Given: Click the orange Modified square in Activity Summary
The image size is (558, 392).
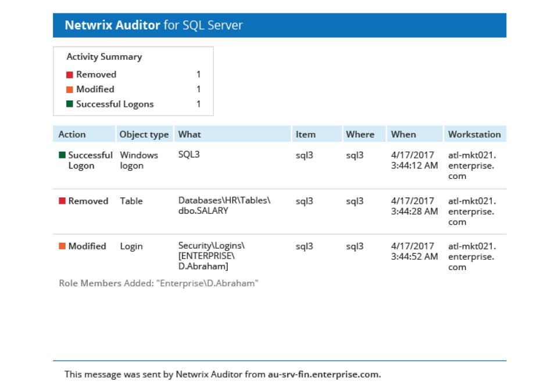Looking at the screenshot, I should click(x=70, y=89).
